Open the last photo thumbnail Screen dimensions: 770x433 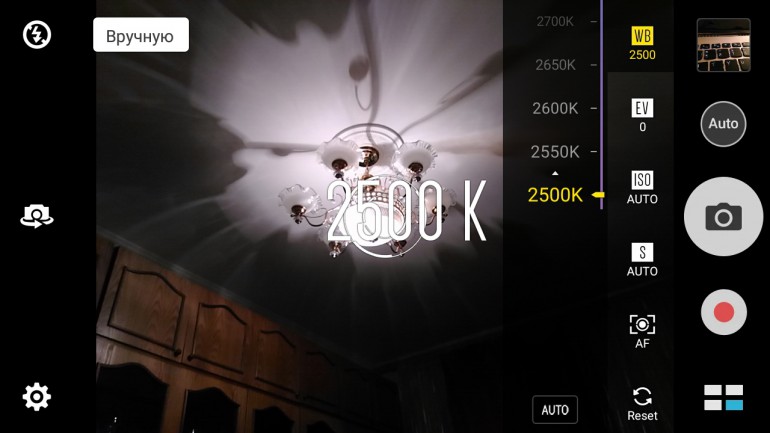coord(723,45)
